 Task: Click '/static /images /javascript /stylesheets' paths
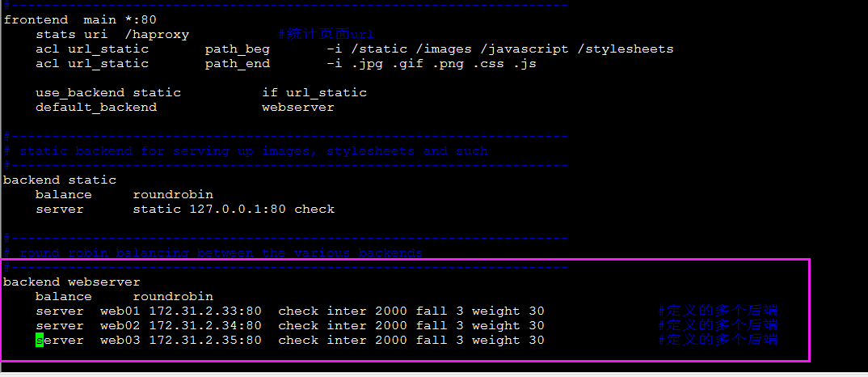[512, 49]
